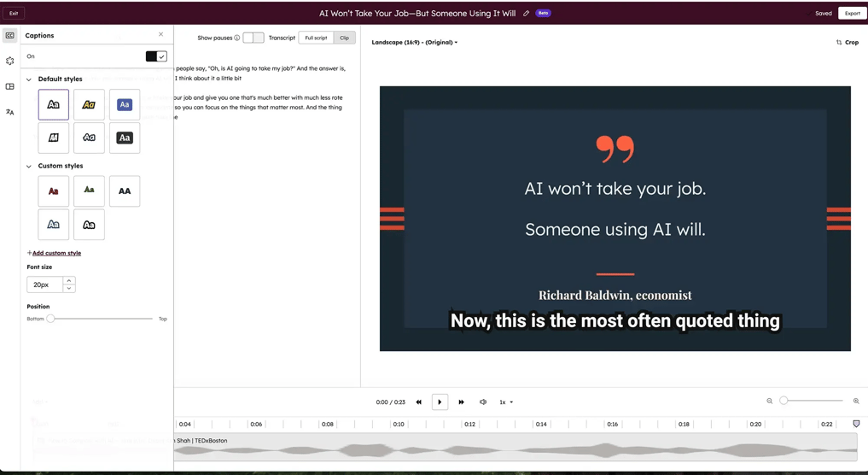
Task: Switch transcript to Full script
Action: click(x=316, y=38)
